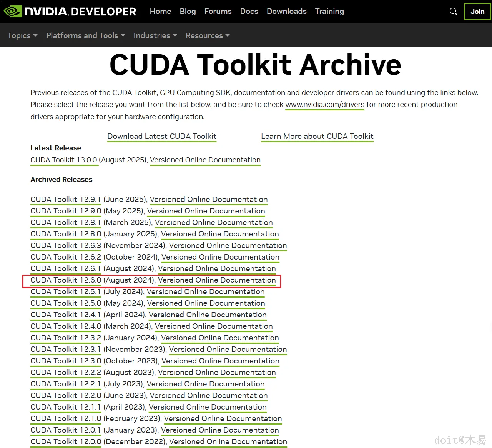Click Download Latest CUDA Toolkit link
This screenshot has width=492, height=448.
point(162,137)
